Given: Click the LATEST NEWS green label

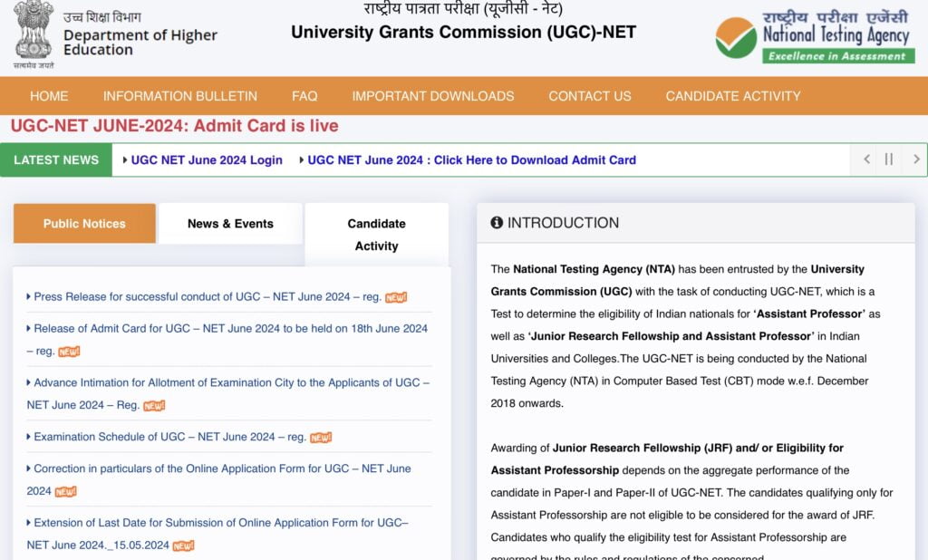Looking at the screenshot, I should coord(56,159).
